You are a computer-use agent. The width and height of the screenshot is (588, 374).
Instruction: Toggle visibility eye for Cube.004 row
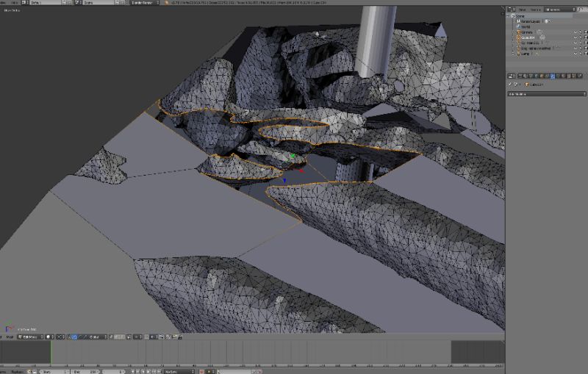(576, 37)
